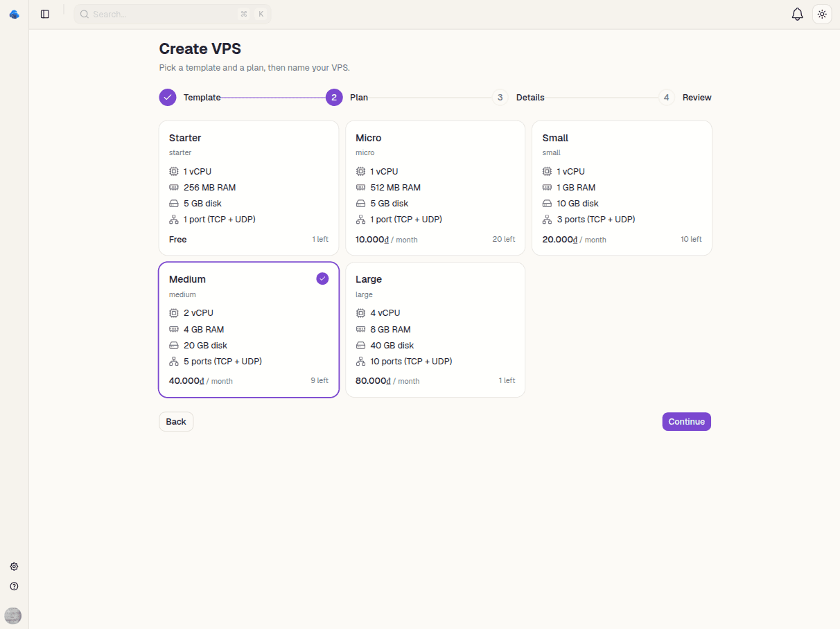The image size is (840, 629).
Task: Open the Details step
Action: click(x=530, y=98)
